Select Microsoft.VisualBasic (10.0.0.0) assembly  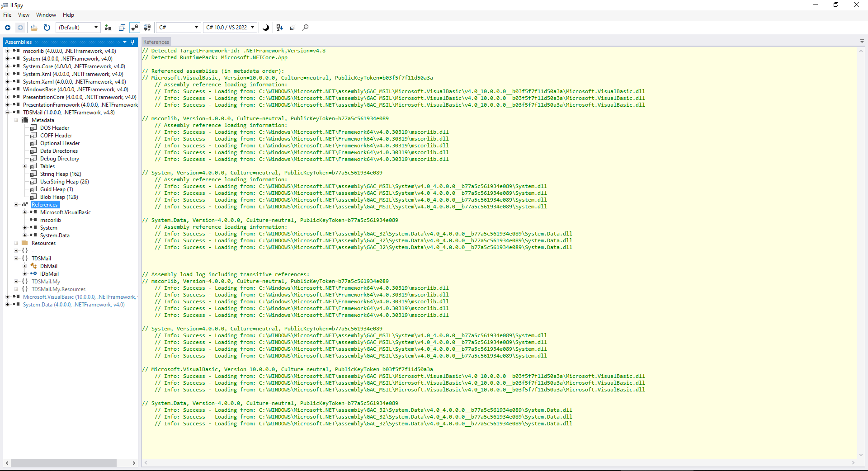[x=80, y=297]
